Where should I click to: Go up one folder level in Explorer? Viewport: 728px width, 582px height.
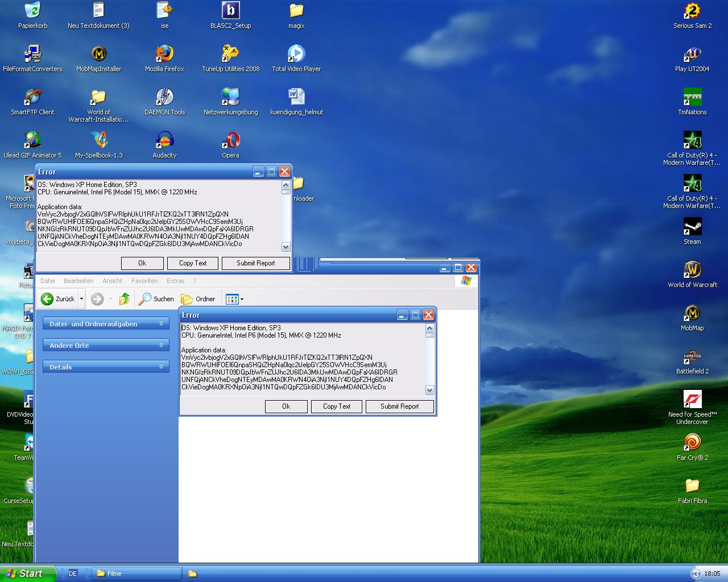pos(125,299)
